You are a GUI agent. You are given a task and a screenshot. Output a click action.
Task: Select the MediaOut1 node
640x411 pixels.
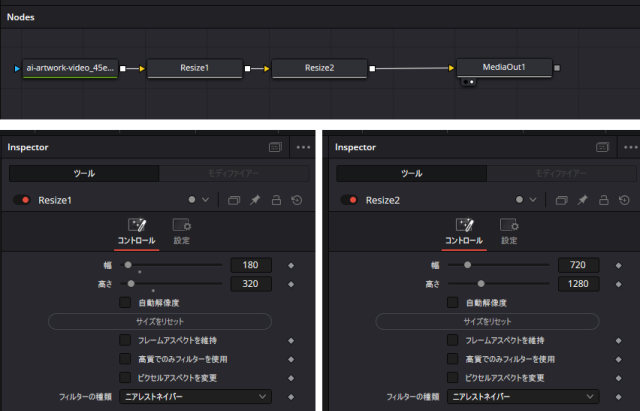point(504,67)
